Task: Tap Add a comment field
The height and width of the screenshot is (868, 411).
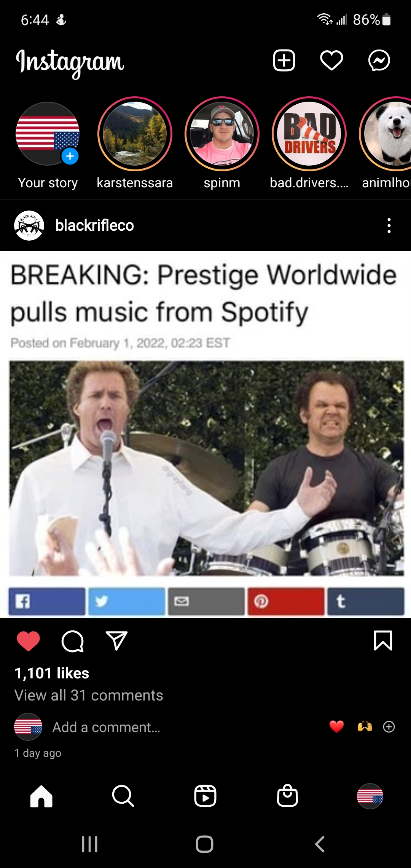Action: coord(106,727)
